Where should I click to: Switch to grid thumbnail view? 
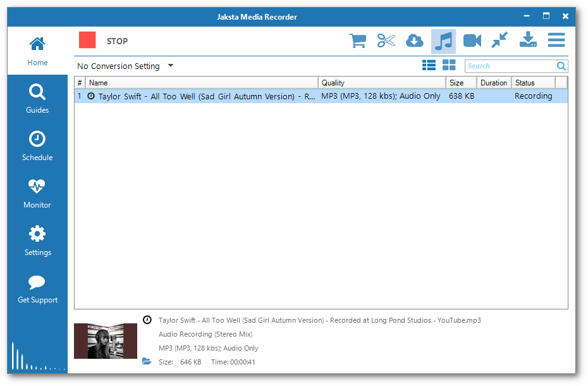[449, 65]
